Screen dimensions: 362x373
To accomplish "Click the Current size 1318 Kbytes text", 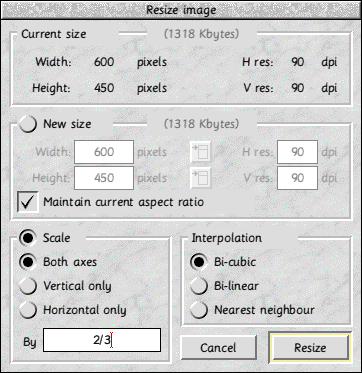I will [201, 34].
